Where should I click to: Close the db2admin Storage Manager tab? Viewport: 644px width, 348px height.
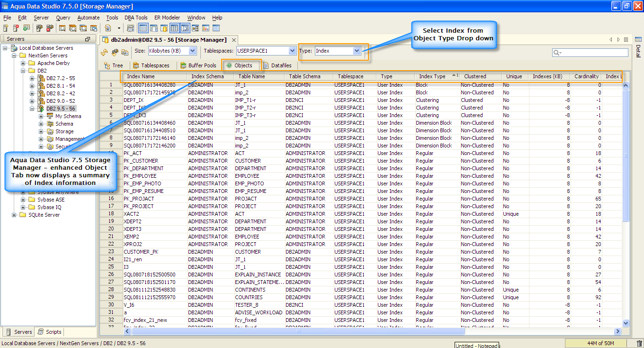pos(234,40)
